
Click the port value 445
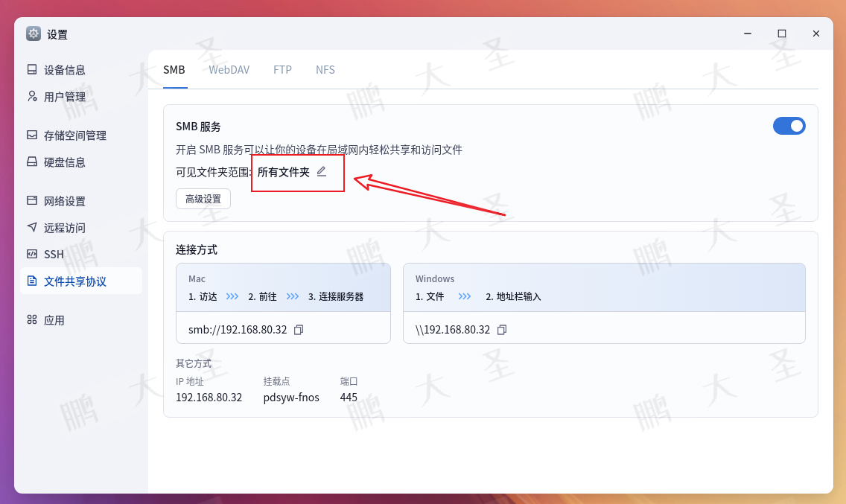click(x=349, y=398)
